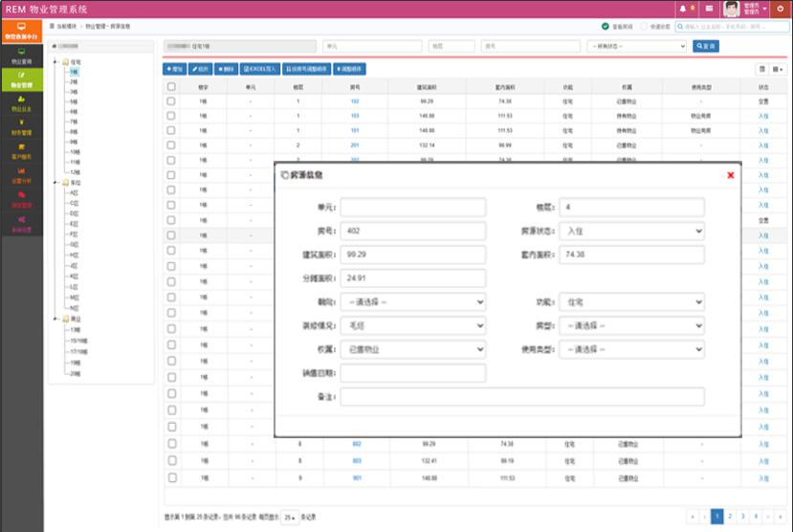The height and width of the screenshot is (532, 793).
Task: Select the 快速收款 radio option
Action: (x=644, y=26)
